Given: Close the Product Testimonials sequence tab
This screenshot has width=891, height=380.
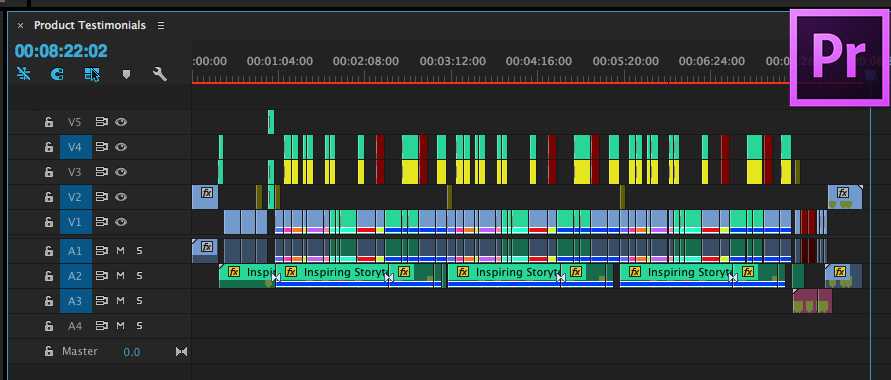Looking at the screenshot, I should [20, 26].
